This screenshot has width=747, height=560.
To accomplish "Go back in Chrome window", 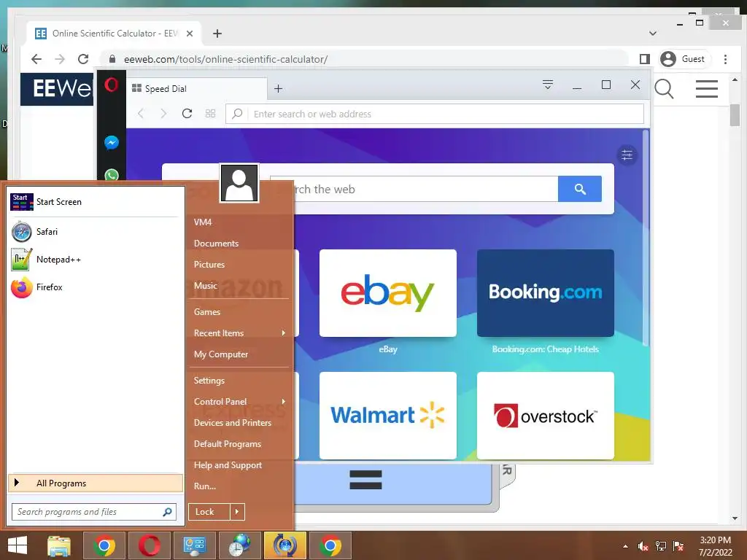I will pos(36,59).
